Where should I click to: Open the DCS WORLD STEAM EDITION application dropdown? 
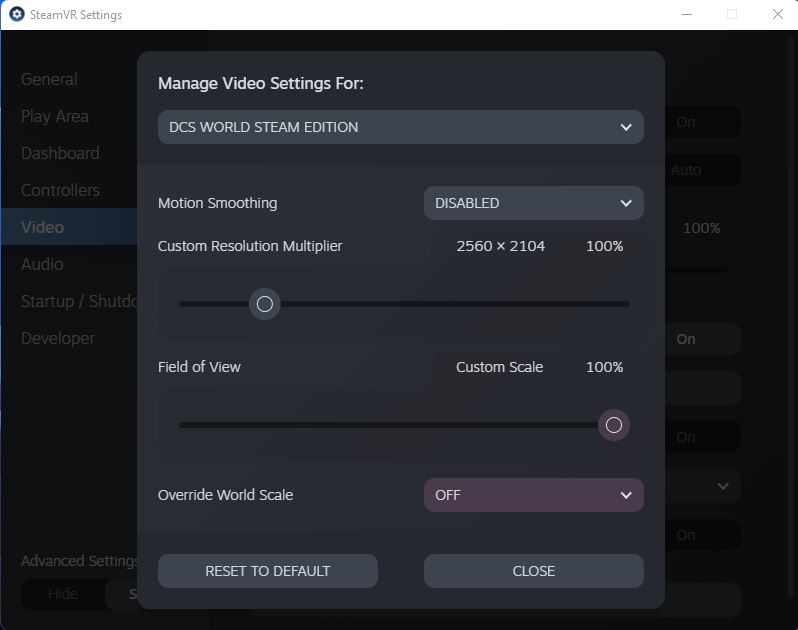pyautogui.click(x=401, y=127)
